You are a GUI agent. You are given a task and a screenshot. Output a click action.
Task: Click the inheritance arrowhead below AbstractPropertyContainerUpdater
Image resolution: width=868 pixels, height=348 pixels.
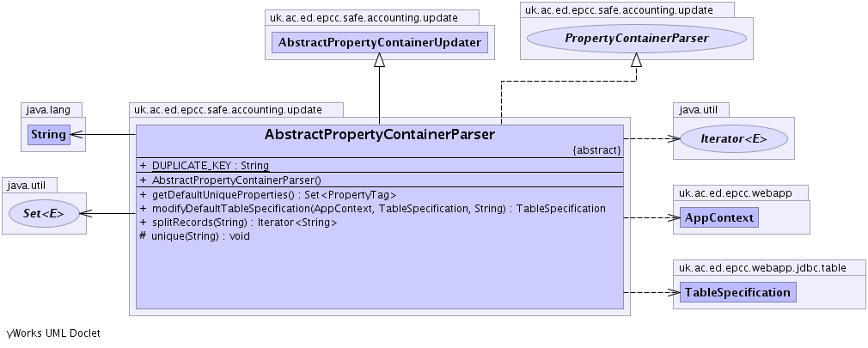point(379,70)
